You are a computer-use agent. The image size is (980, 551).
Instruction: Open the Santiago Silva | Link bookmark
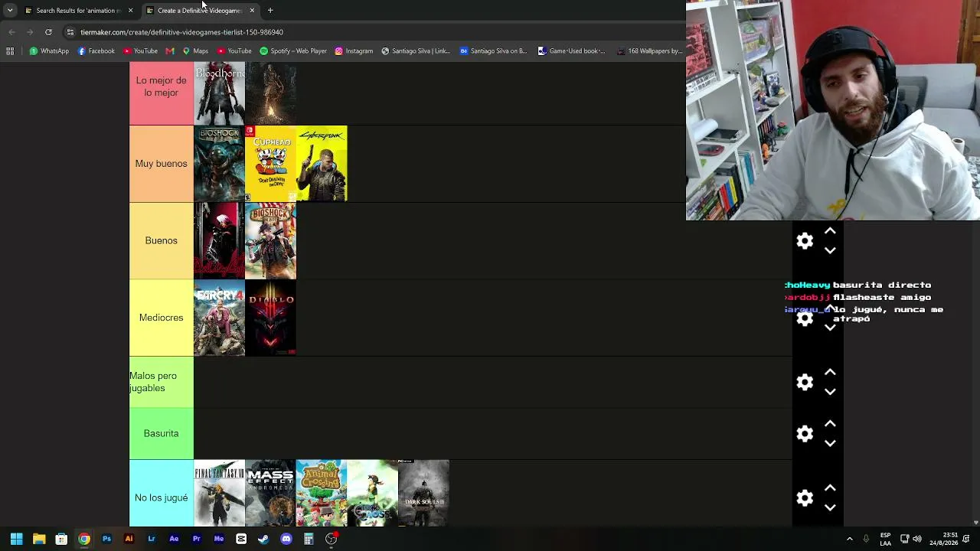416,51
